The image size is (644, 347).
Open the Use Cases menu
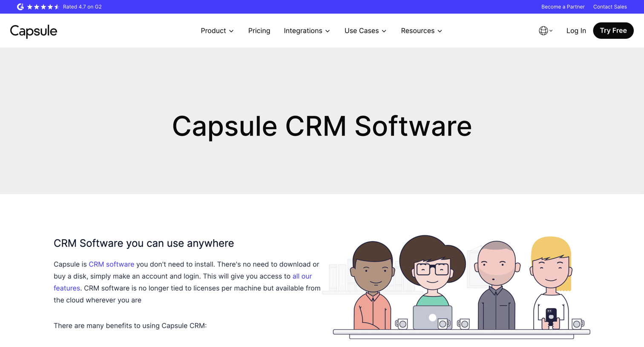pos(365,31)
